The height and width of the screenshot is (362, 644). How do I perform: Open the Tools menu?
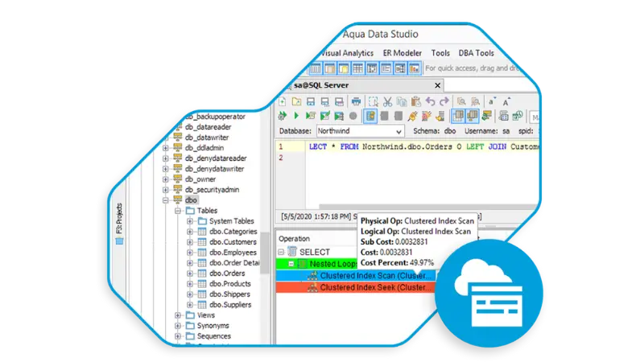pyautogui.click(x=440, y=53)
